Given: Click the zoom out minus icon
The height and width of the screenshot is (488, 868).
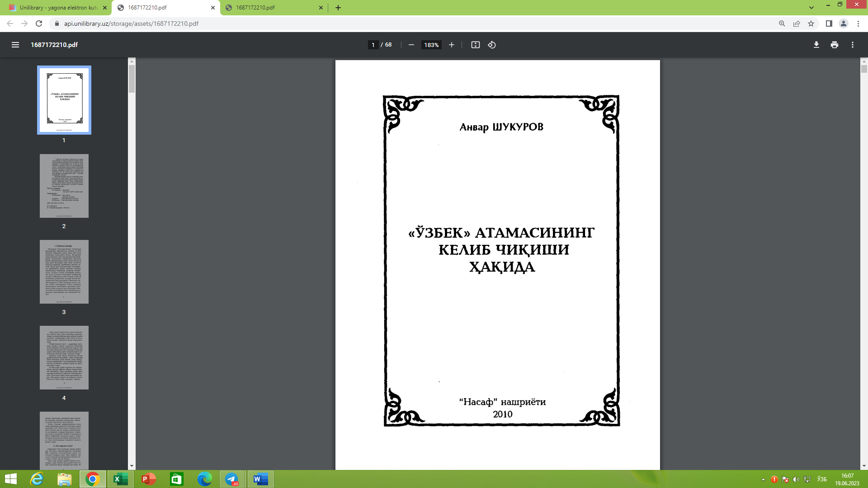Looking at the screenshot, I should 411,45.
